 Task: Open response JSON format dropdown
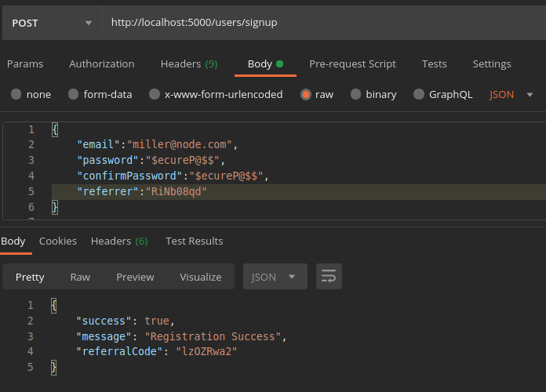274,277
